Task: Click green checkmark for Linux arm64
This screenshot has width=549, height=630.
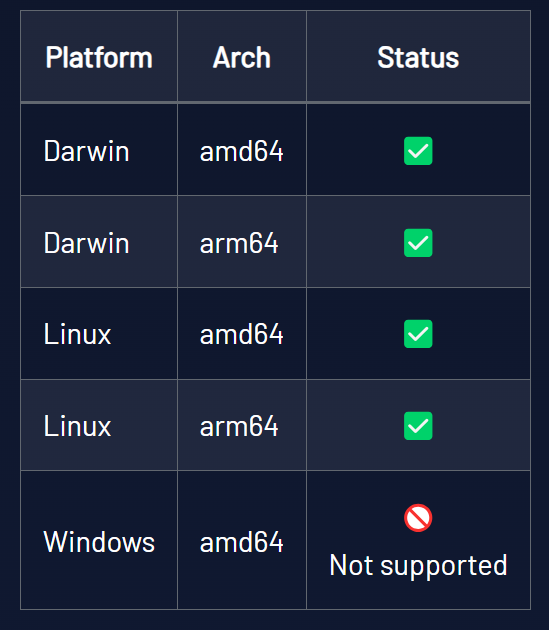Action: coord(418,426)
